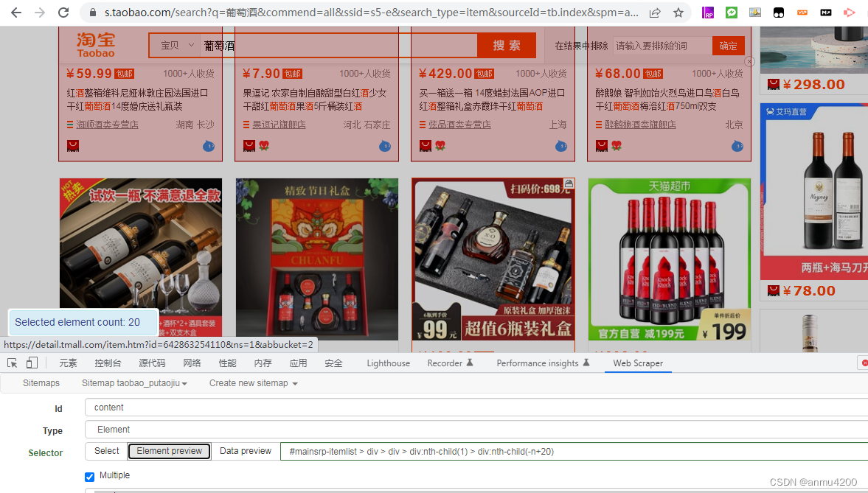
Task: Open the green chat extension icon
Action: pos(732,13)
